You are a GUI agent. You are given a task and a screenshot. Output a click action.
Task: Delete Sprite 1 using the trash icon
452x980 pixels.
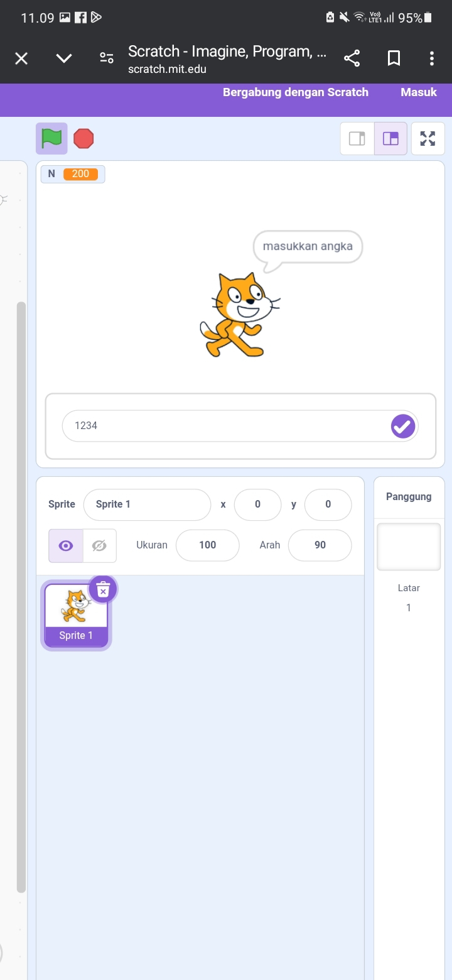tap(103, 589)
